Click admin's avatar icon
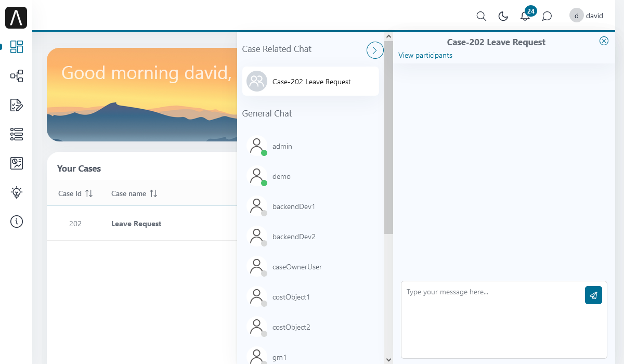Screen dimensions: 624x364 256,147
